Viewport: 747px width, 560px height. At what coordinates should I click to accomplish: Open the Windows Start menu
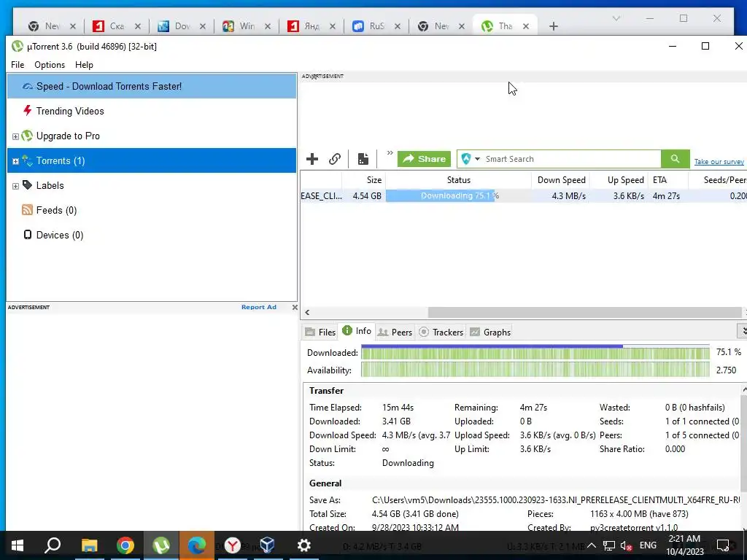point(18,545)
